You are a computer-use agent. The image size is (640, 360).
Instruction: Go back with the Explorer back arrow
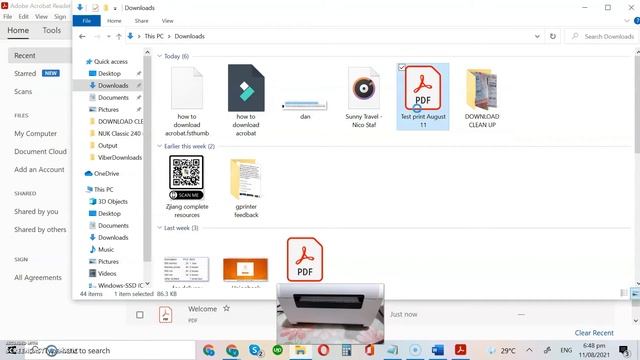pos(82,36)
